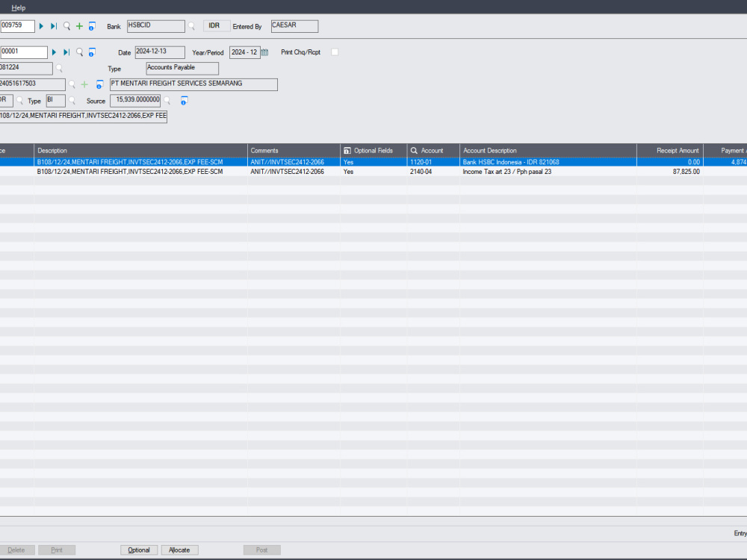Click into the batch number field 009759

tap(17, 26)
